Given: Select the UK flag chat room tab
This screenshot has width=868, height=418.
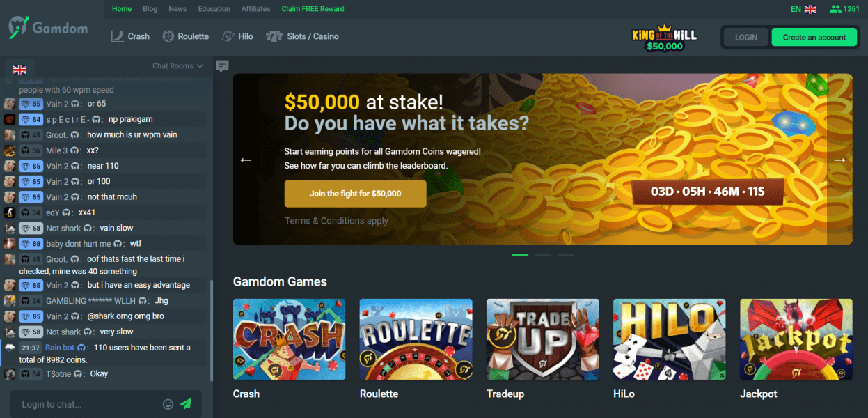Looking at the screenshot, I should coord(19,70).
